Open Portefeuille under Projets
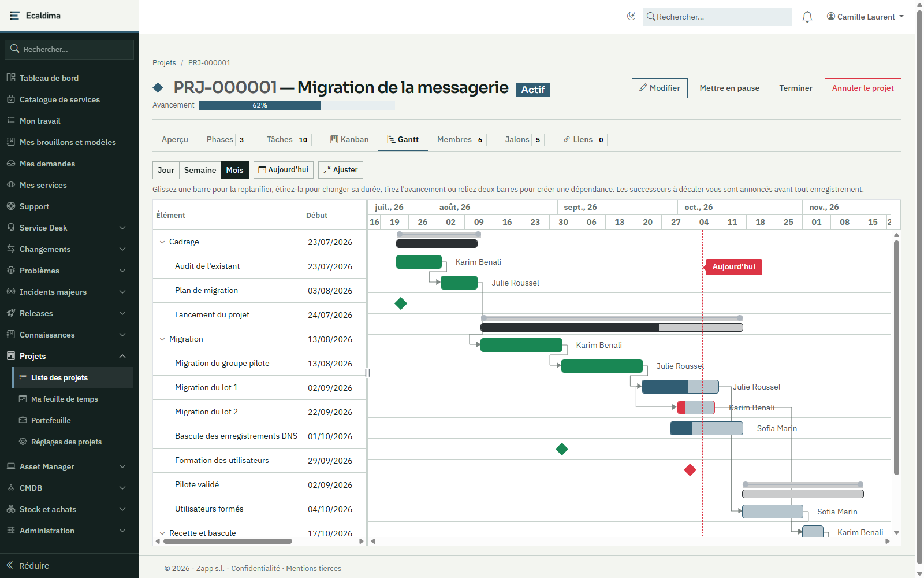924x578 pixels. point(73,420)
